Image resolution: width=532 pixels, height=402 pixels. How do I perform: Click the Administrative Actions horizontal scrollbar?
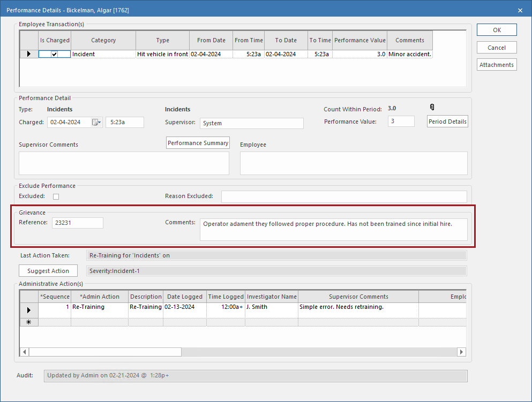click(x=104, y=352)
